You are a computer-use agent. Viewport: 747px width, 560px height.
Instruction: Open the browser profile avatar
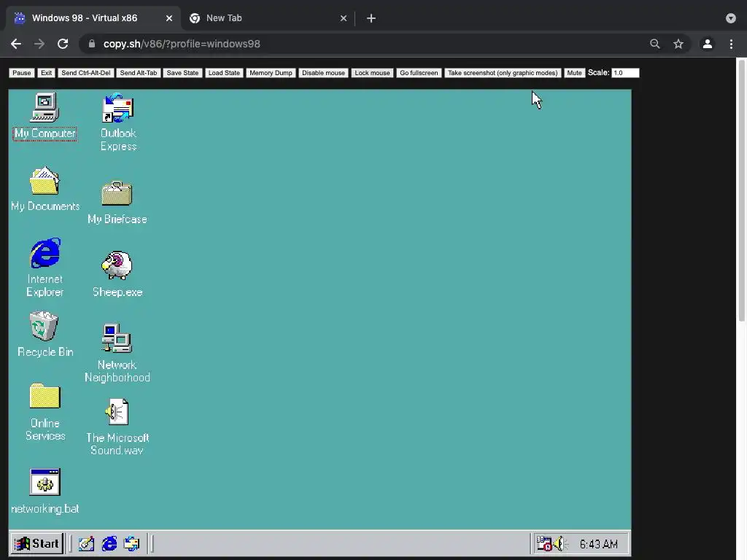tap(708, 44)
